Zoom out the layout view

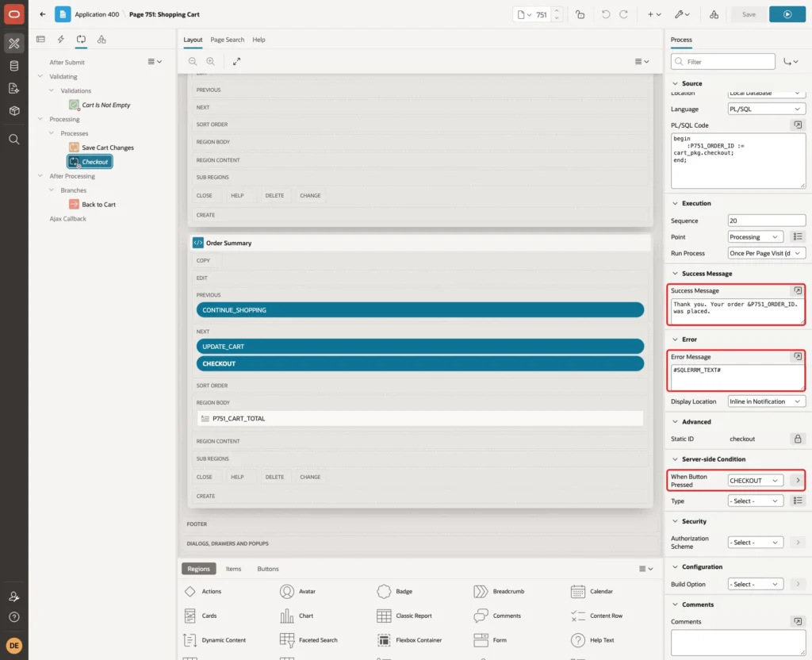coord(193,62)
